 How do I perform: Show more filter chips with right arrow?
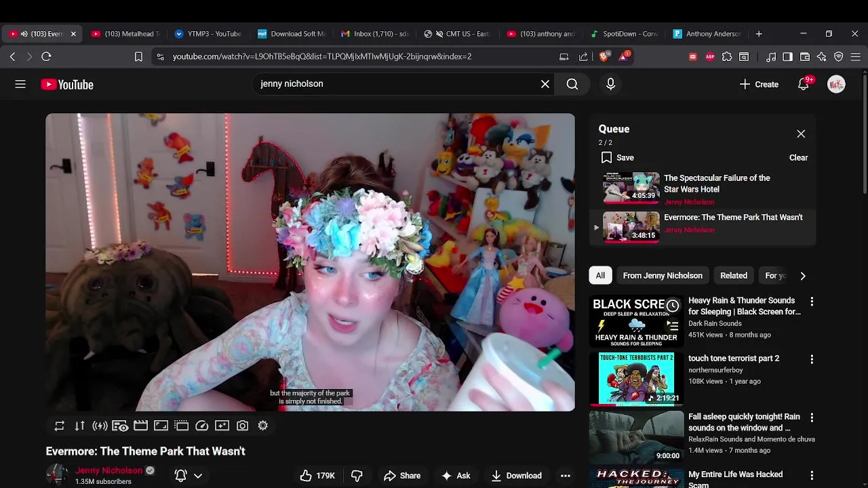coord(803,276)
